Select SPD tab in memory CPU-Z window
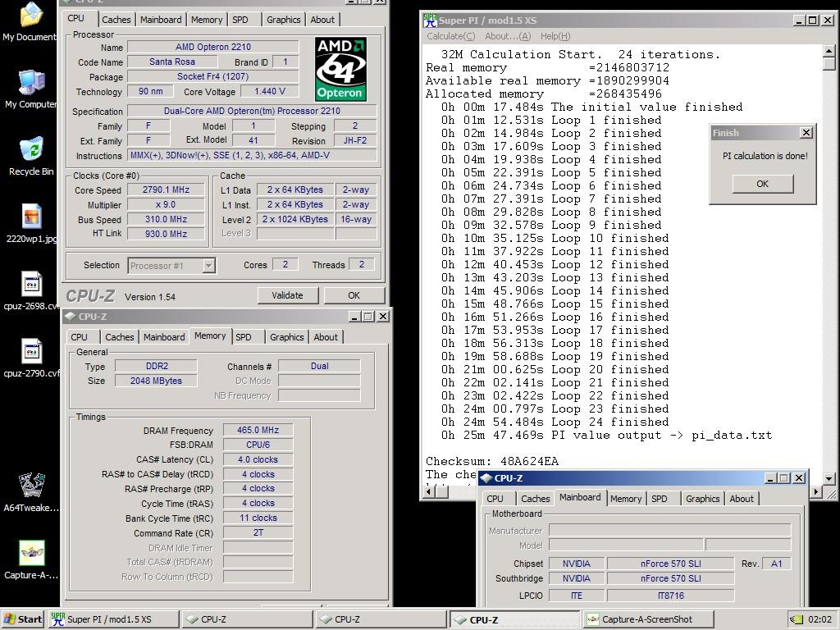This screenshot has width=840, height=630. coord(243,337)
